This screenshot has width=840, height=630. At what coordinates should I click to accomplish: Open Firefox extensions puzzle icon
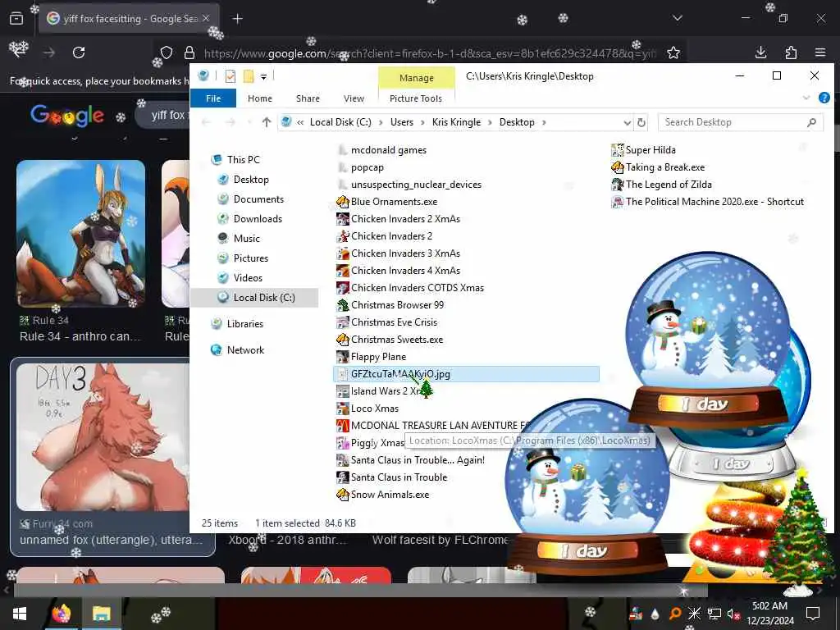[791, 52]
